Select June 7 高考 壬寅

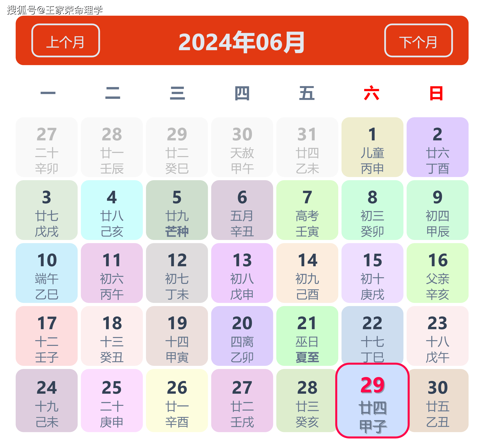(307, 210)
